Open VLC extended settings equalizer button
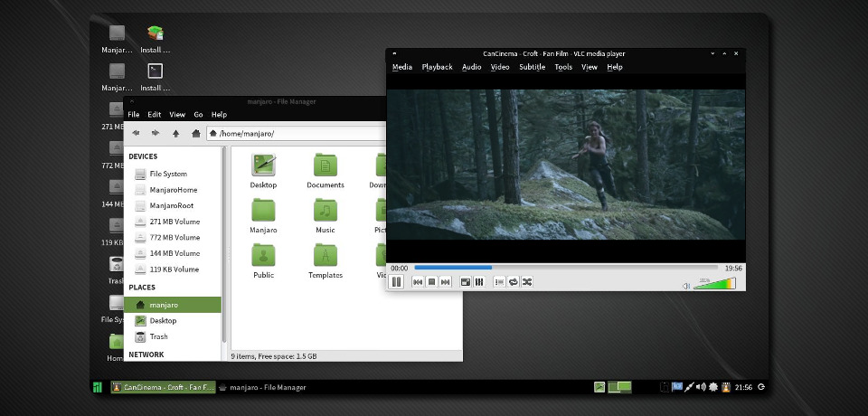The image size is (868, 416). pyautogui.click(x=479, y=282)
